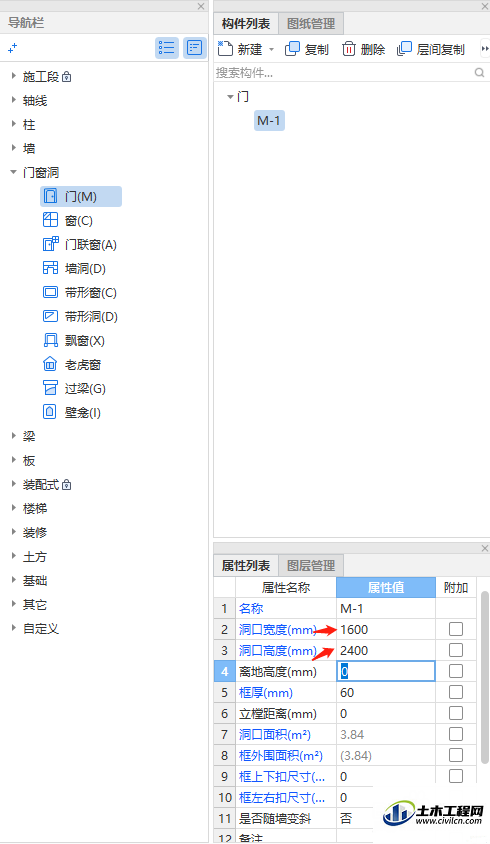Click the 是否随墙变斜 value 否

(x=346, y=818)
